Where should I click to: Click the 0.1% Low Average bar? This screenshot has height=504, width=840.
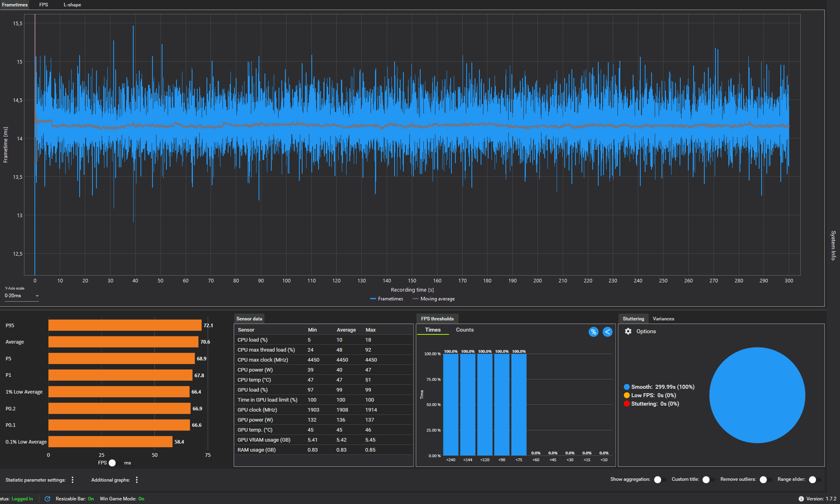[x=110, y=442]
